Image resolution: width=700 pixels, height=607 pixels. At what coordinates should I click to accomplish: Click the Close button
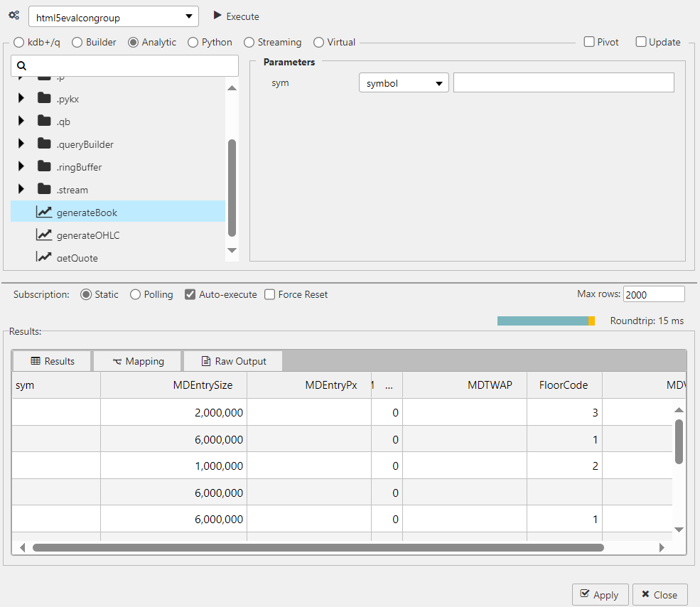pos(659,594)
